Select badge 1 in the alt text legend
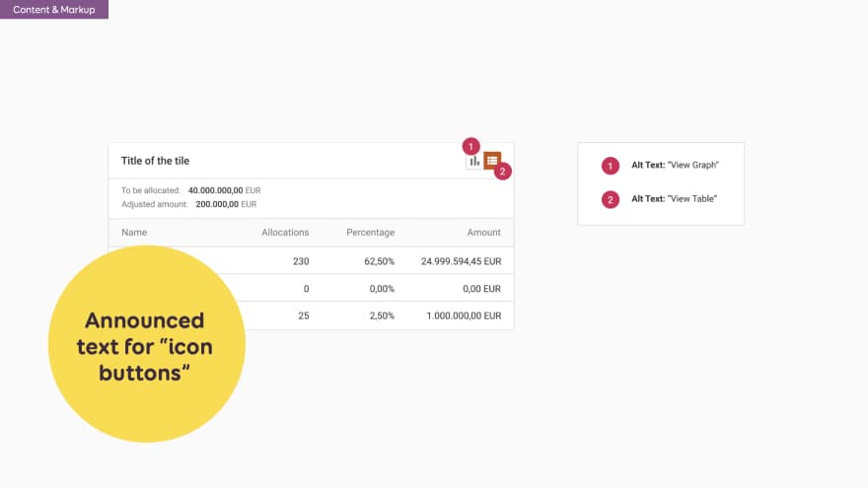This screenshot has height=488, width=868. pyautogui.click(x=610, y=165)
